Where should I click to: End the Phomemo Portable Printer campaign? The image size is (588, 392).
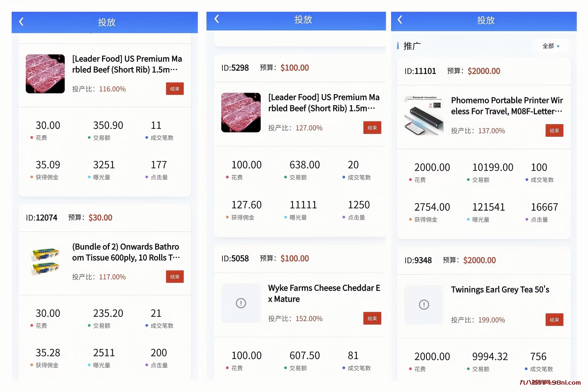(554, 131)
